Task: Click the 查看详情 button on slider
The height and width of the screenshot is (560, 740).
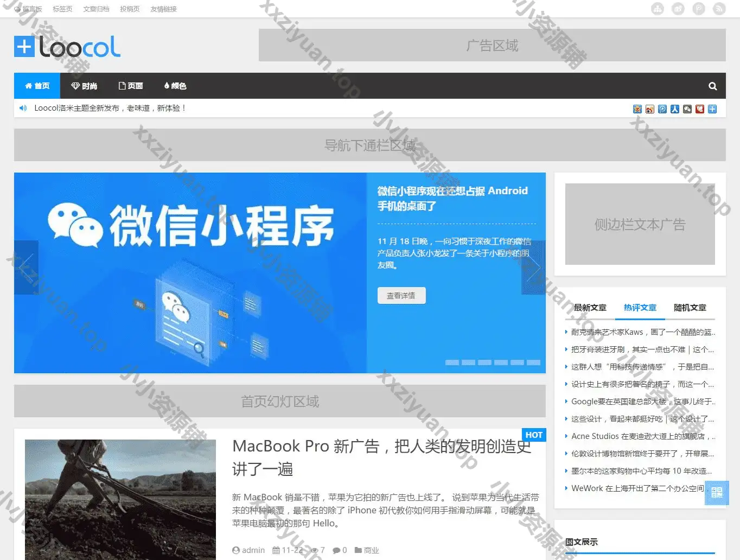Action: [x=401, y=296]
